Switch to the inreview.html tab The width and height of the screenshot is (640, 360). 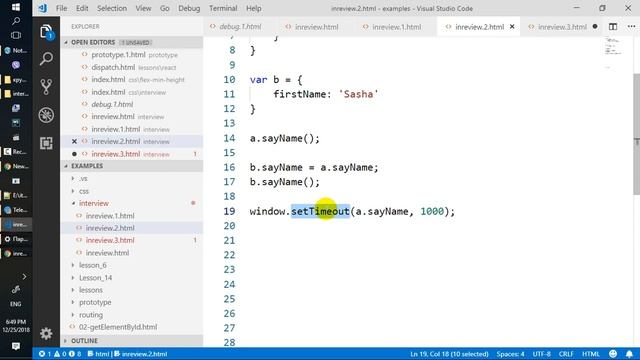pyautogui.click(x=316, y=27)
